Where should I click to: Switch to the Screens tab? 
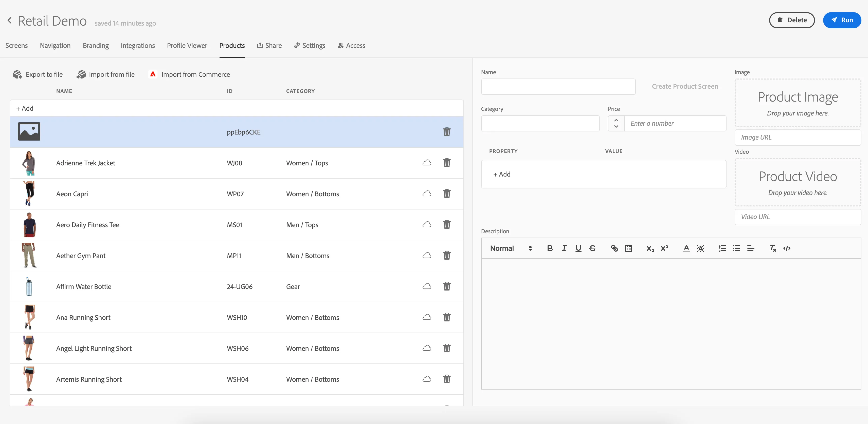(x=16, y=45)
